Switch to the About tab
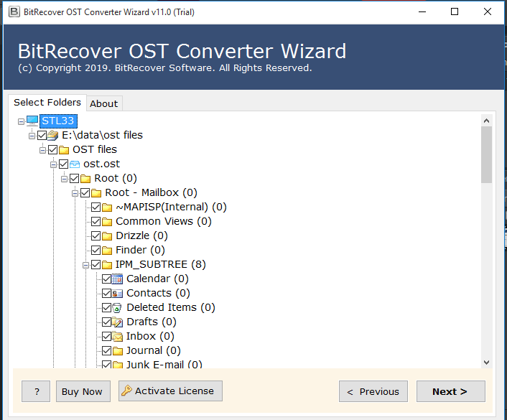 [x=103, y=103]
